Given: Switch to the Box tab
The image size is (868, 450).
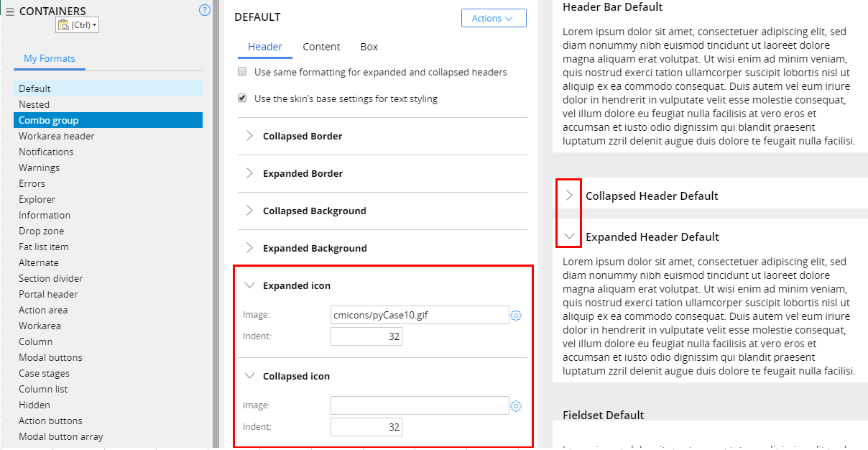Looking at the screenshot, I should coord(369,47).
